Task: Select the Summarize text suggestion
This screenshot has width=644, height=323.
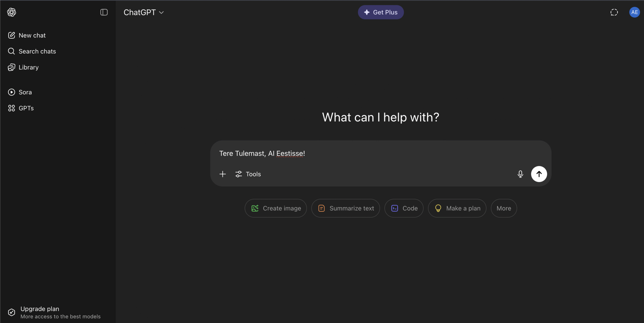Action: pos(346,208)
